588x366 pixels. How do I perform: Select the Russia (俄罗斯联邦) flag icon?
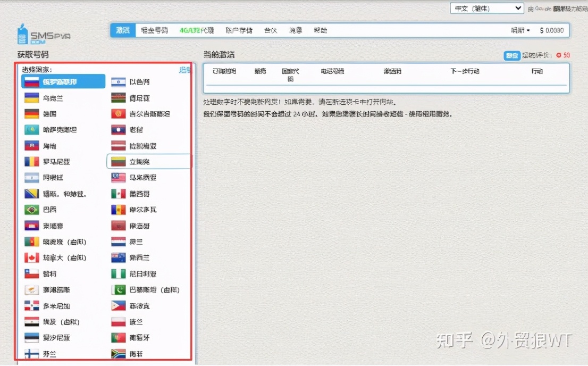coord(31,81)
